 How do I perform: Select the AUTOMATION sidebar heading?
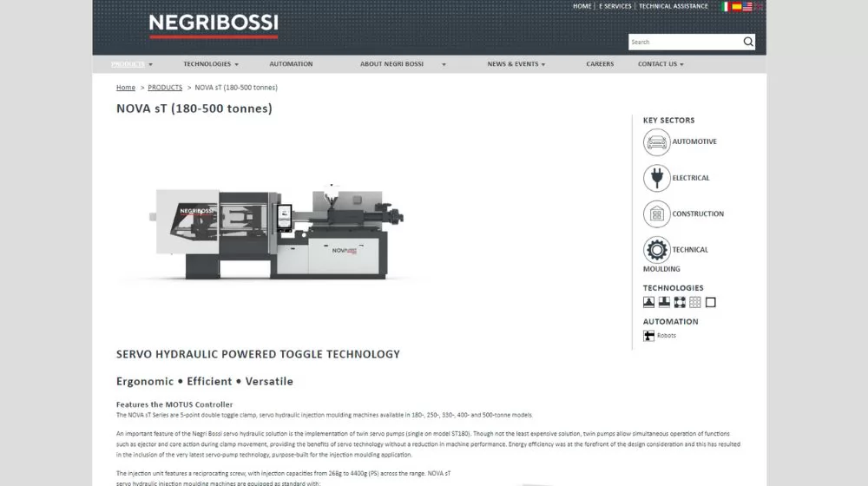tap(670, 322)
